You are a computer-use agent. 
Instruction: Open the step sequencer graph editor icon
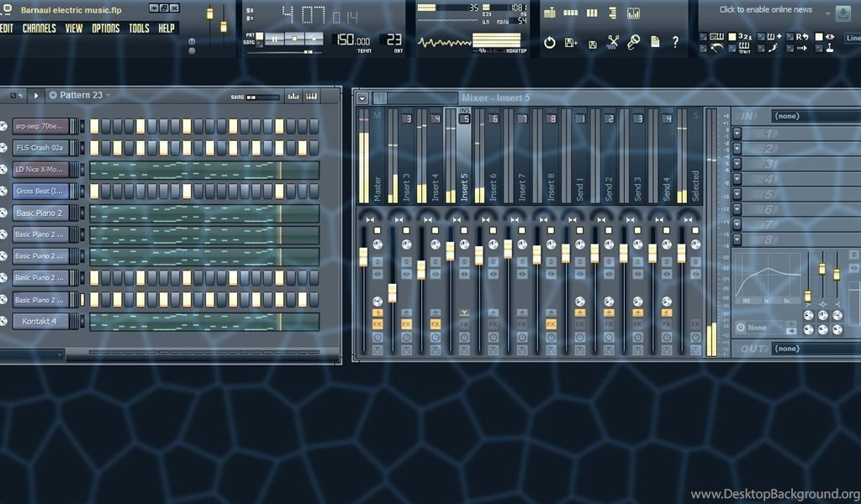293,96
